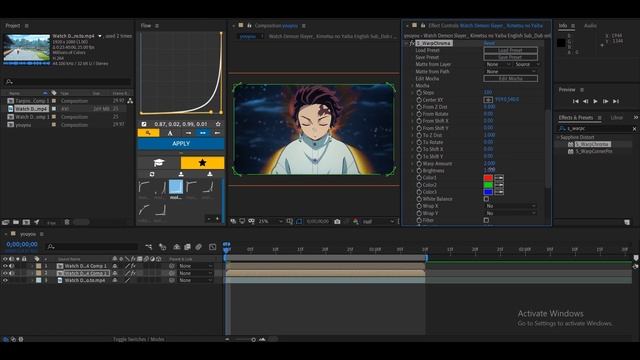The height and width of the screenshot is (360, 640).
Task: Switch to the Audio panel tab
Action: (590, 26)
